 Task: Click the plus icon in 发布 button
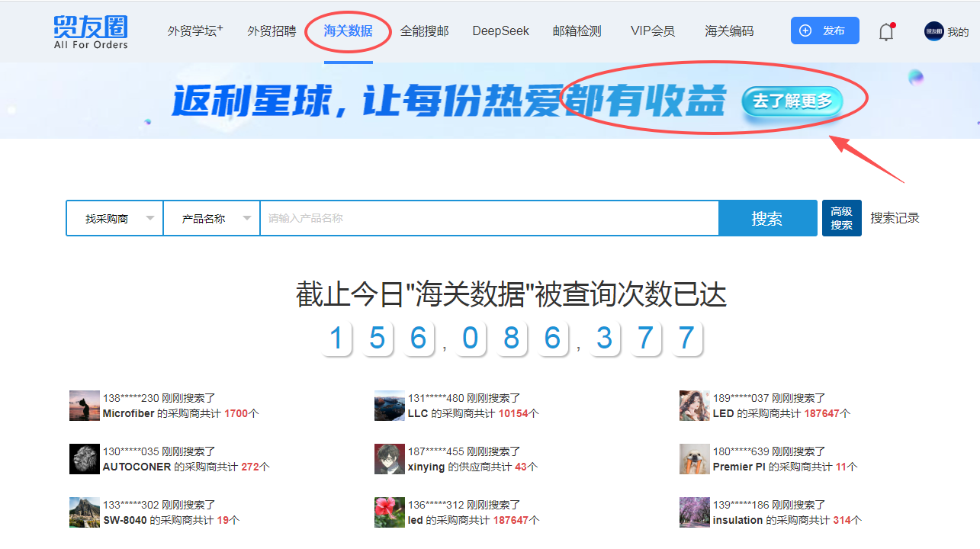point(805,31)
